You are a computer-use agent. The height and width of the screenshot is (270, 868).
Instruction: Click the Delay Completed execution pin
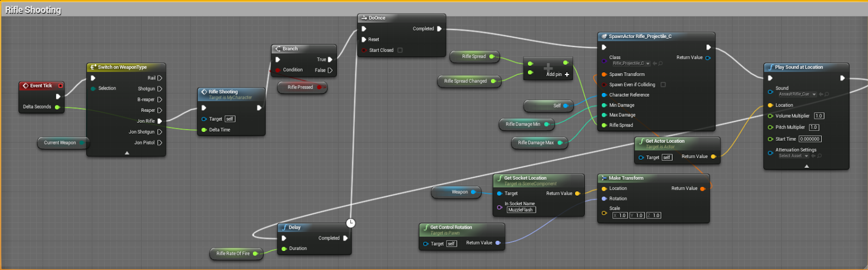(346, 238)
